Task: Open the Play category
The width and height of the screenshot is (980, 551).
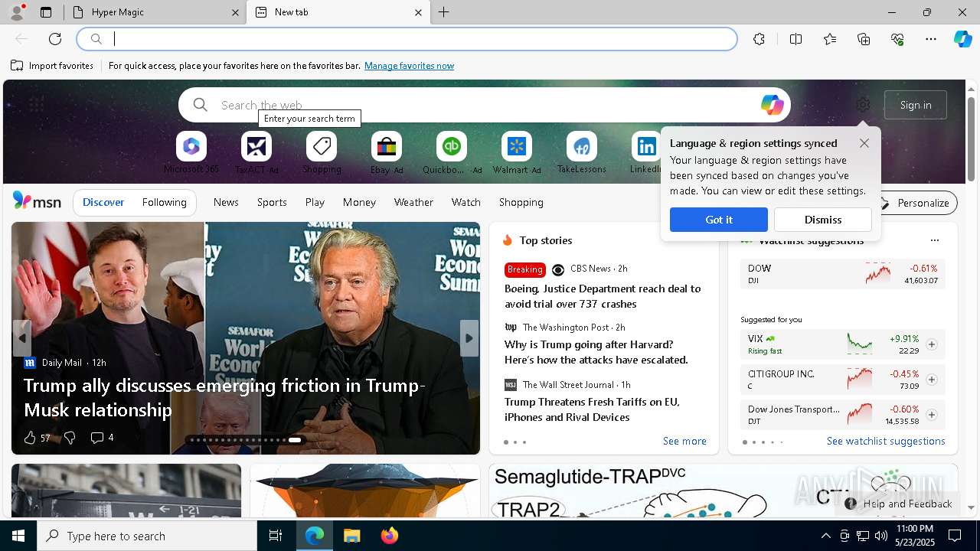Action: 315,203
